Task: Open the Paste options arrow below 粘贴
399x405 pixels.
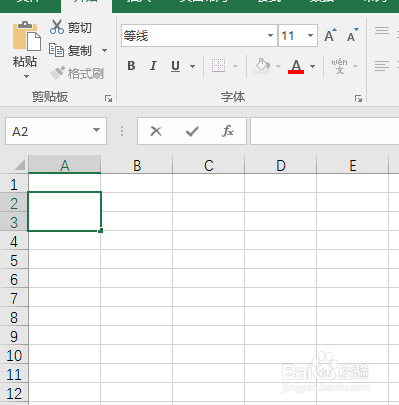Action: pos(26,76)
